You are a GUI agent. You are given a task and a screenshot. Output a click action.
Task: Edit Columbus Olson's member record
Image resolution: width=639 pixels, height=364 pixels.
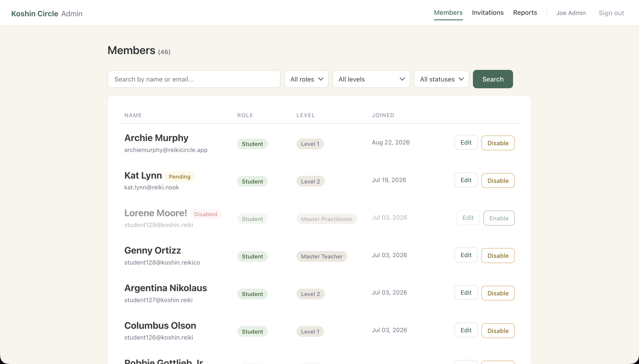click(x=466, y=330)
